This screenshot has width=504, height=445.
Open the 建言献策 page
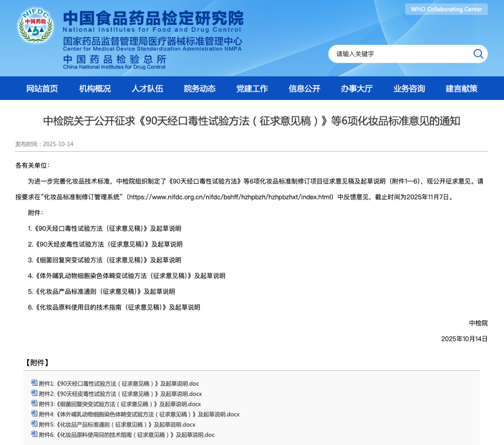click(x=462, y=89)
